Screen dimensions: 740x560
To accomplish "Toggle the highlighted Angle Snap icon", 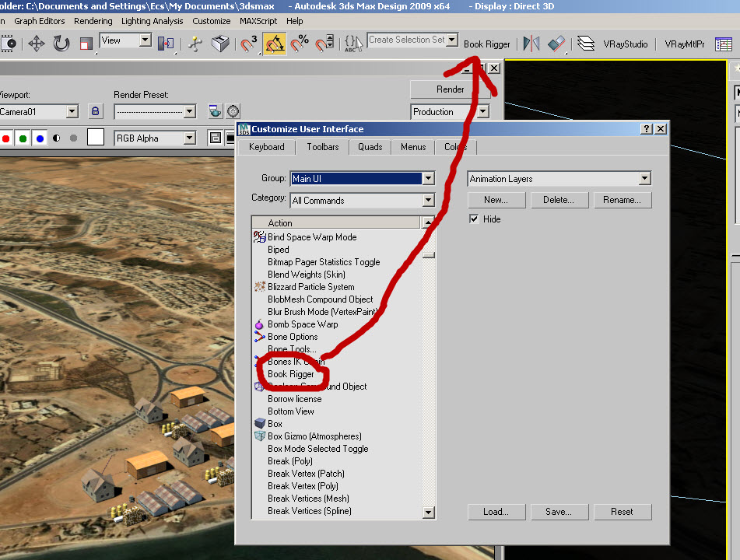I will [x=275, y=44].
